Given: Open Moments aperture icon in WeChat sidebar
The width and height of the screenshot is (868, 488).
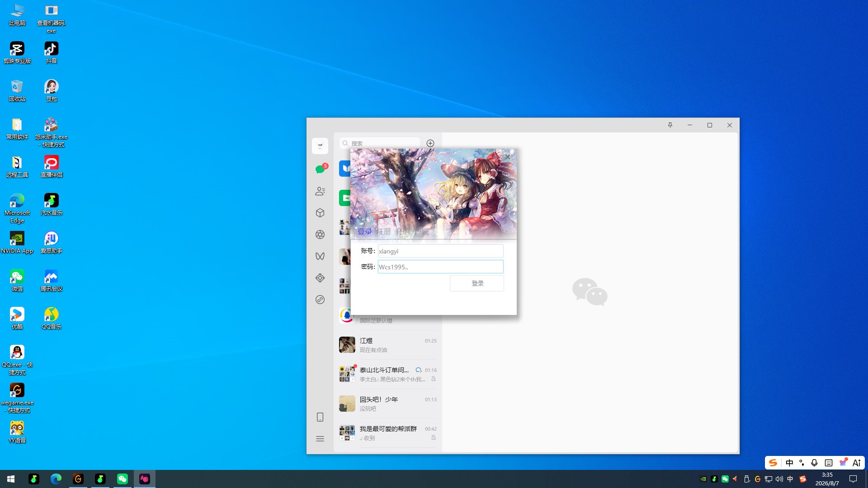Looking at the screenshot, I should [x=320, y=235].
